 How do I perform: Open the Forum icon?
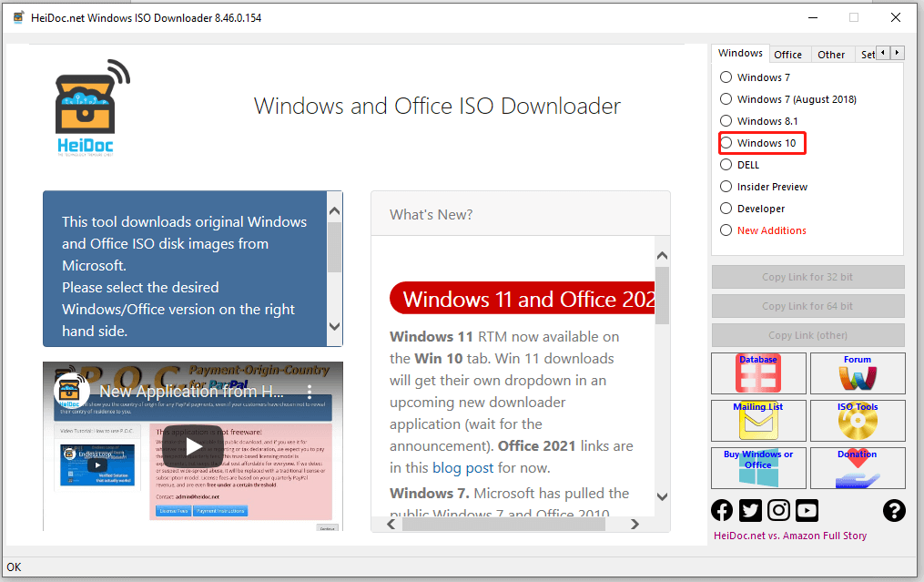pyautogui.click(x=857, y=373)
